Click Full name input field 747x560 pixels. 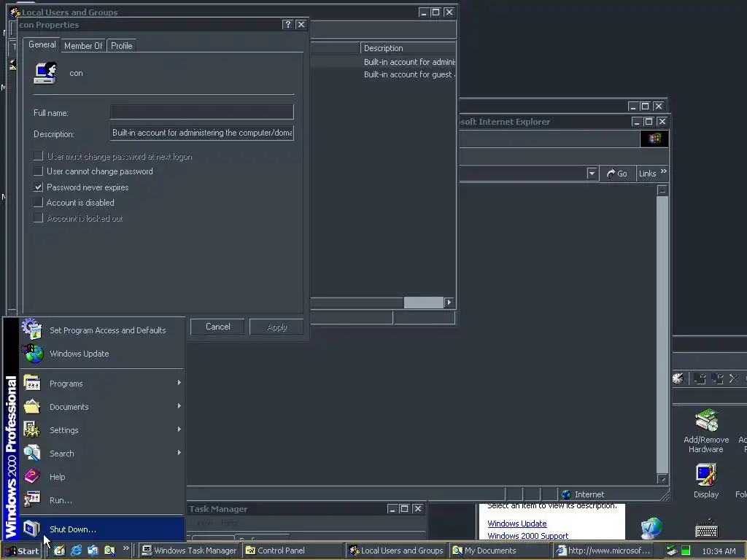[x=201, y=112]
